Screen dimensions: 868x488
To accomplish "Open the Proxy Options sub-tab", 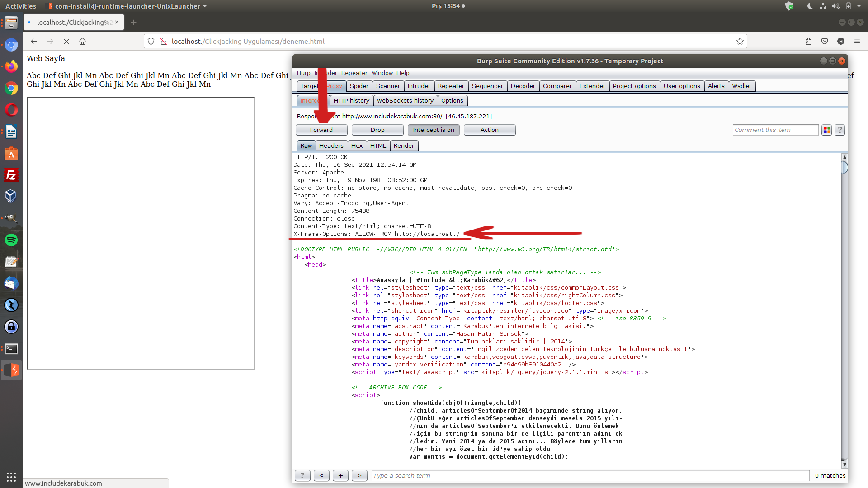I will [x=452, y=101].
